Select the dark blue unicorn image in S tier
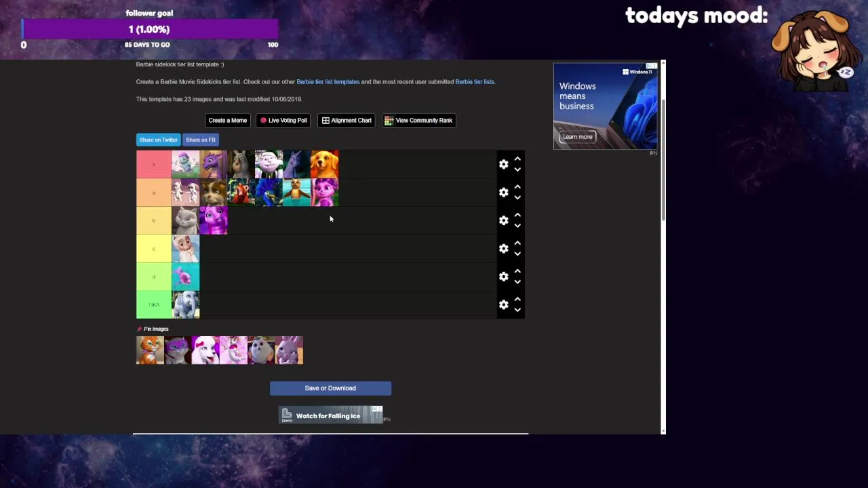 pos(297,165)
